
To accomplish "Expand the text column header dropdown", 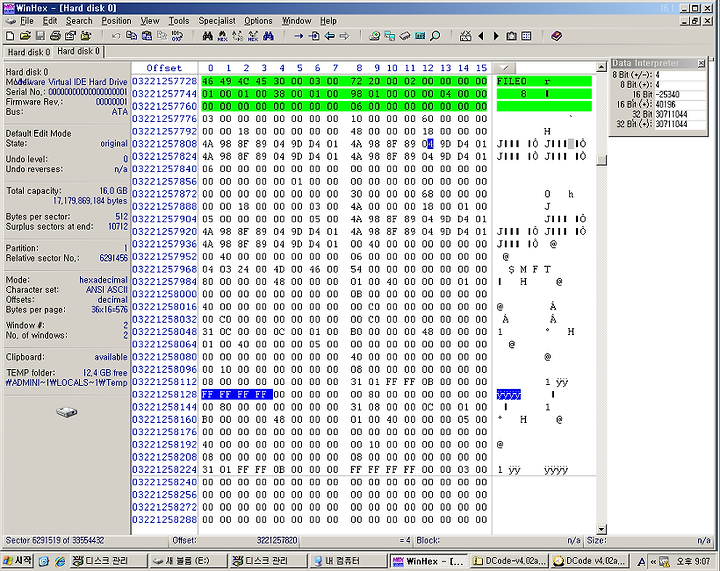I will (504, 68).
